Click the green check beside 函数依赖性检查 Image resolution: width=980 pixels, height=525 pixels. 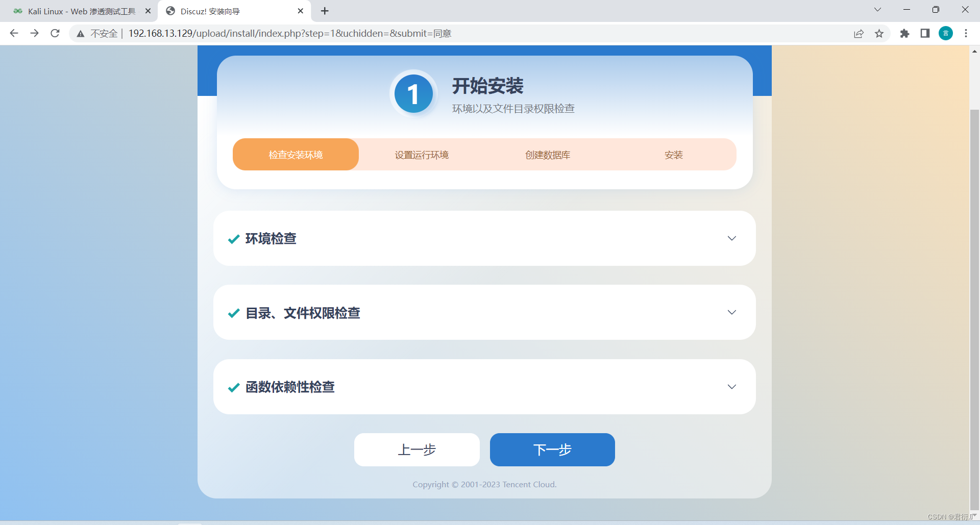(234, 388)
